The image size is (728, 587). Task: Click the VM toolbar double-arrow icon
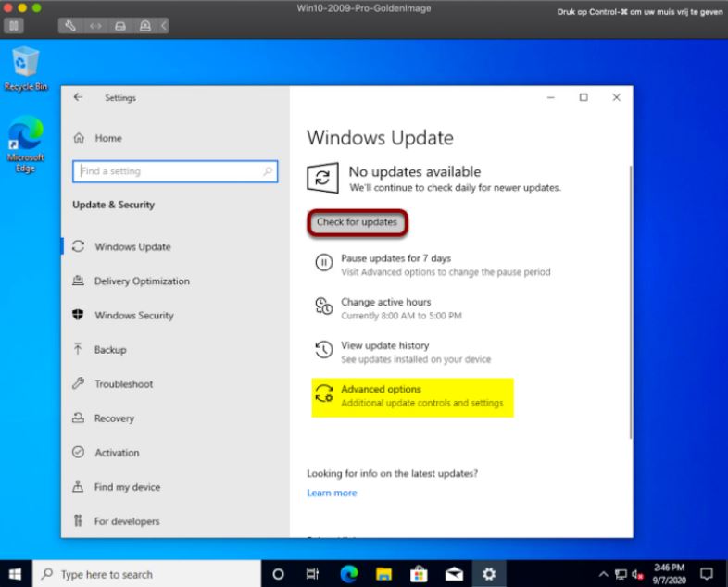click(95, 26)
